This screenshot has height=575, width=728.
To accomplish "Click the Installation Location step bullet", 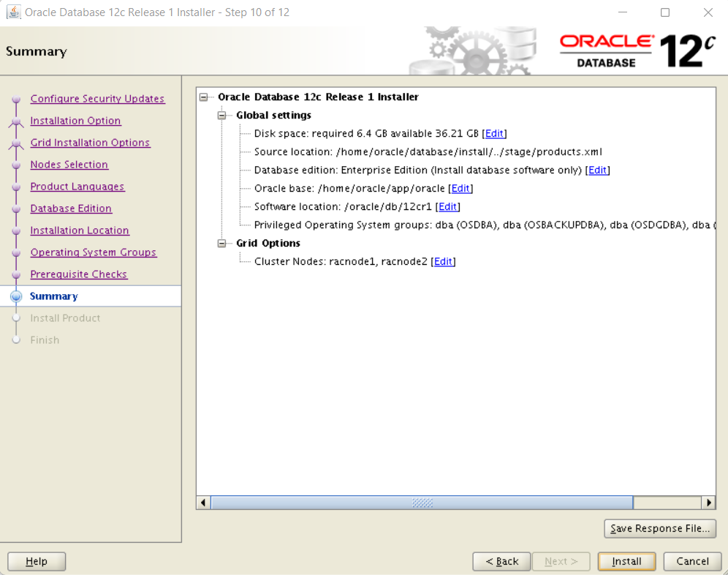I will (x=16, y=230).
